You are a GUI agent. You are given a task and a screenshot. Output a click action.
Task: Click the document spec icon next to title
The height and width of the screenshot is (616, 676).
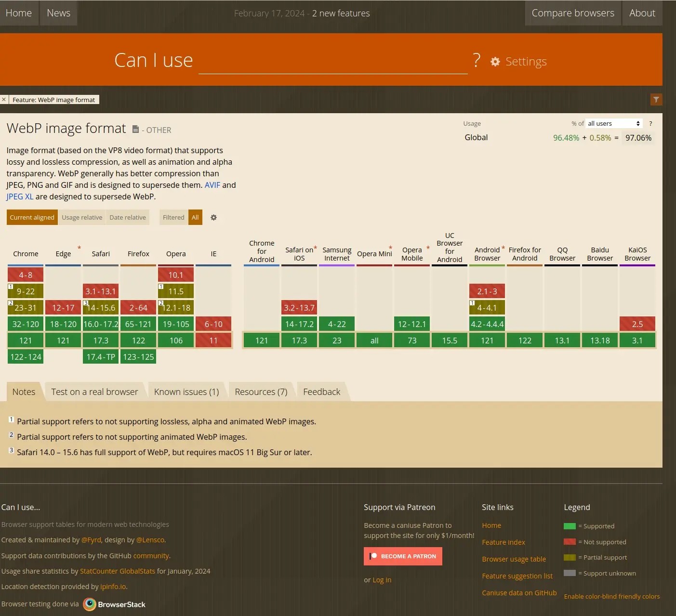click(x=135, y=130)
